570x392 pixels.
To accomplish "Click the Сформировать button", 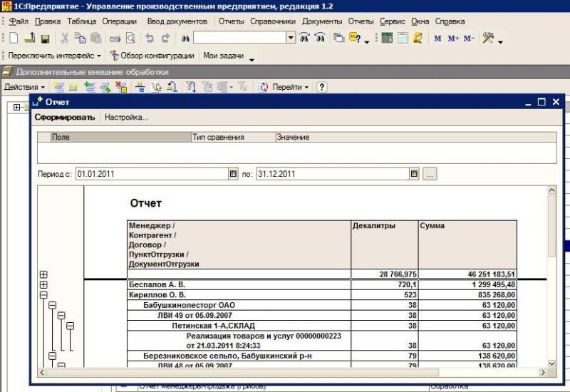I will (65, 118).
